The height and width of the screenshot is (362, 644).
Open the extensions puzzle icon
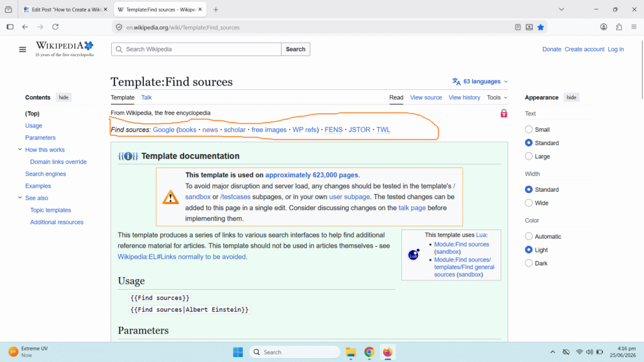[619, 27]
